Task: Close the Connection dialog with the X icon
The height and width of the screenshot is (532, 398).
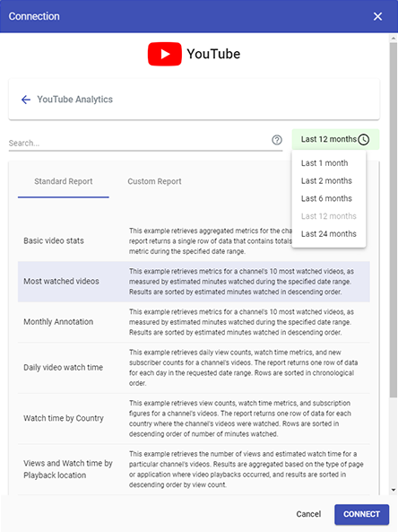Action: (377, 16)
